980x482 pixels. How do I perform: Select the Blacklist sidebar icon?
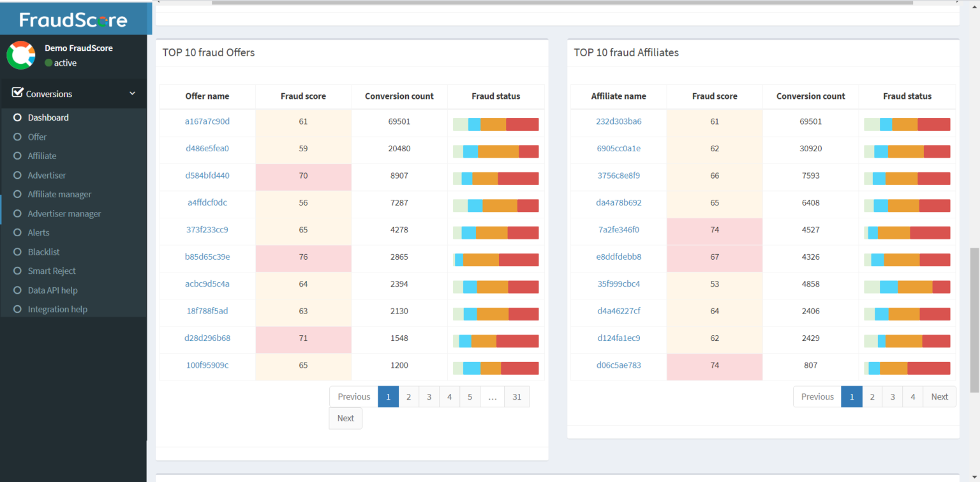click(x=18, y=252)
